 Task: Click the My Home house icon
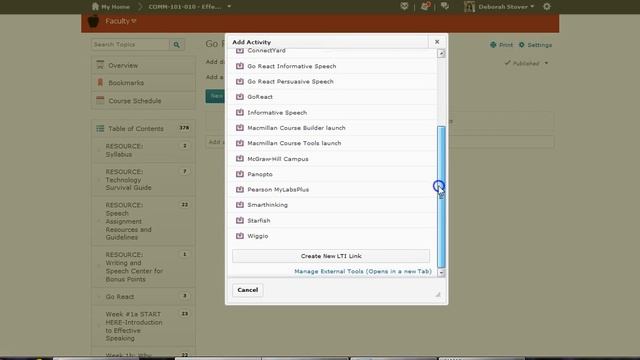(96, 6)
